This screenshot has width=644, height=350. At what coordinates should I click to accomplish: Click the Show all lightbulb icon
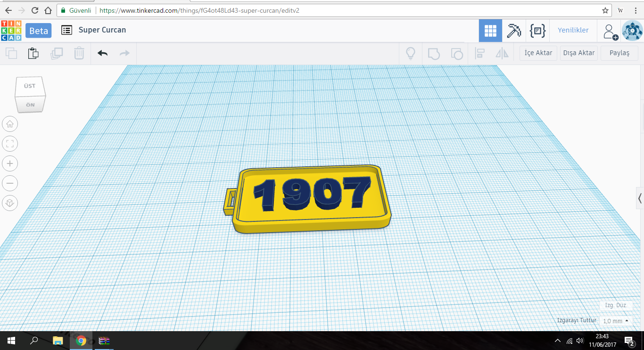tap(411, 53)
